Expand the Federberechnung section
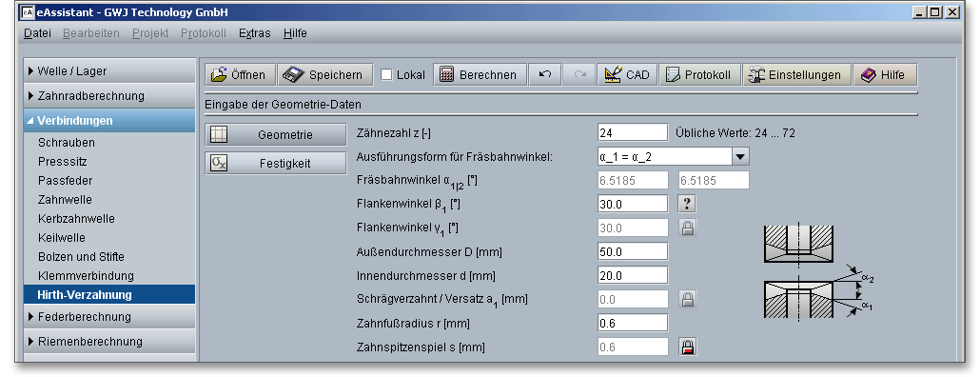The height and width of the screenshot is (377, 980). [x=109, y=316]
